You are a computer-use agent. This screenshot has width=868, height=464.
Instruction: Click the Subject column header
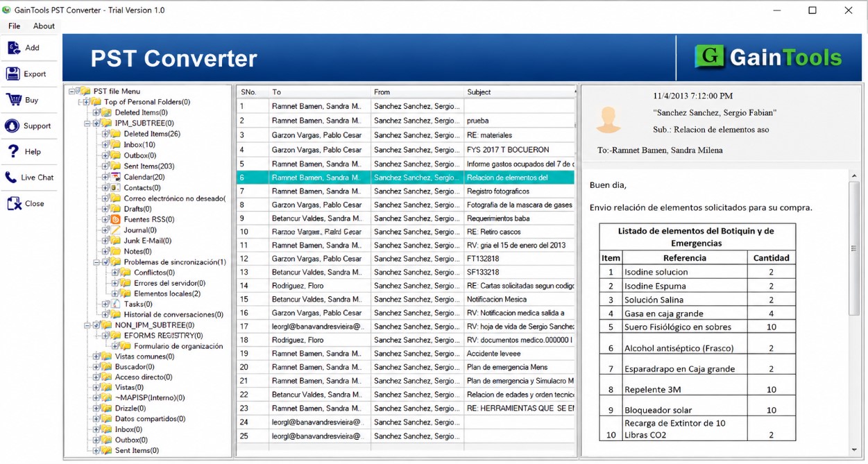[x=519, y=92]
